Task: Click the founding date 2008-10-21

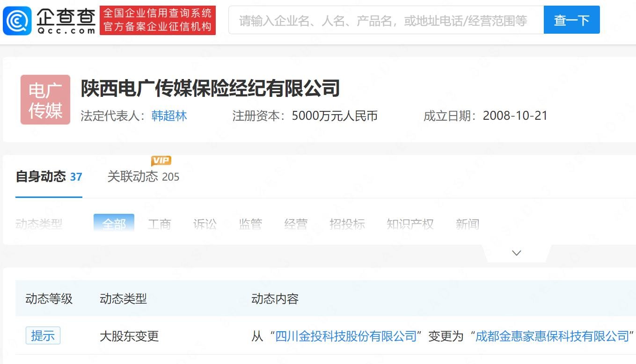Action: (515, 116)
